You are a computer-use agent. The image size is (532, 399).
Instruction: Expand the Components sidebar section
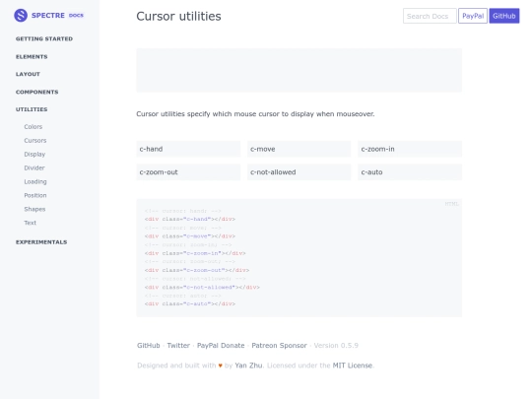pos(37,92)
